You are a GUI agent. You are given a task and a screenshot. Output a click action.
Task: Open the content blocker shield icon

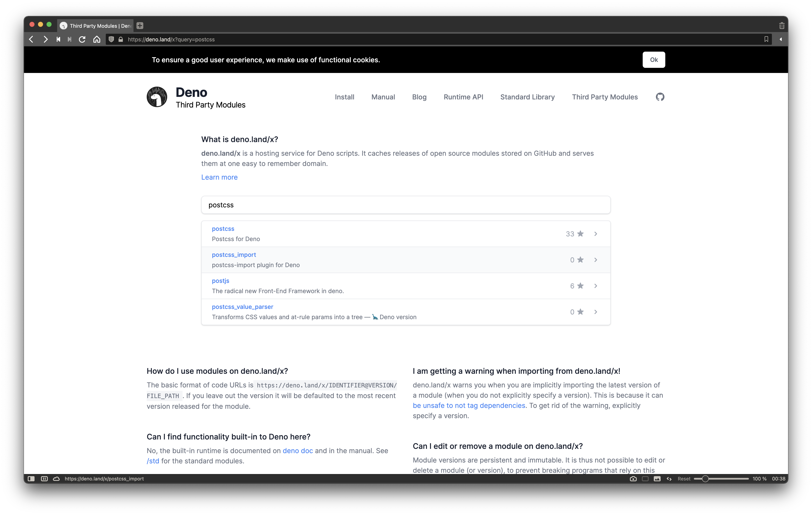(x=111, y=39)
